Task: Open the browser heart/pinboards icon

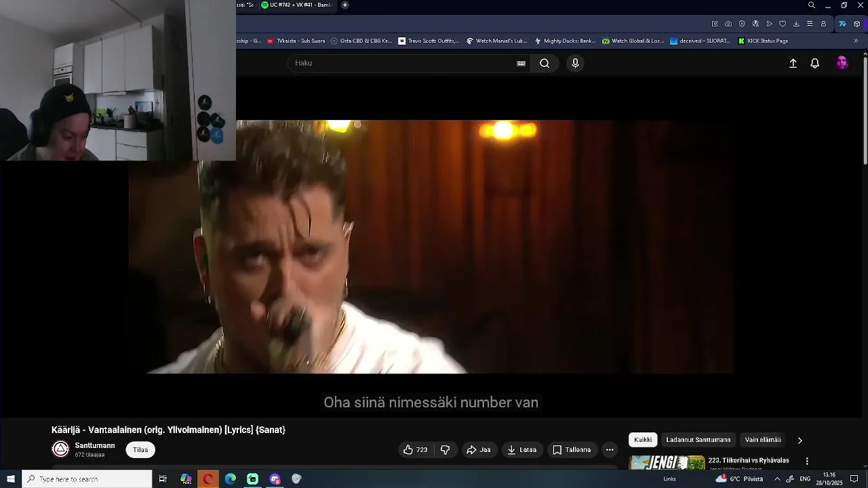Action: tap(783, 24)
